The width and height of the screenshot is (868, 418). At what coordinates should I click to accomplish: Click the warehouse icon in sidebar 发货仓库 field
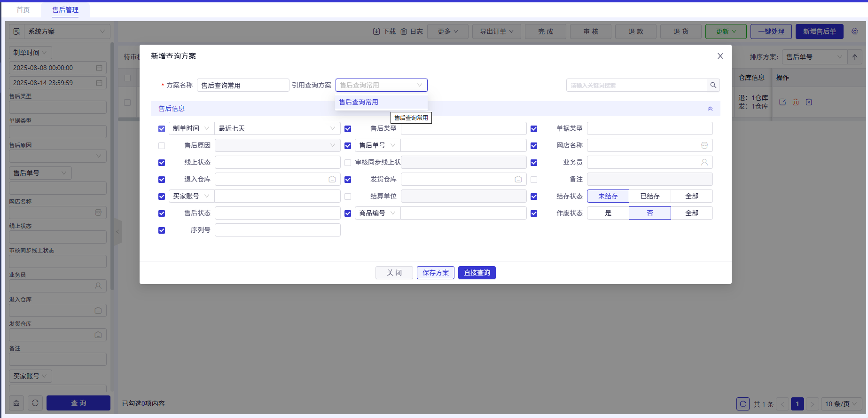(x=98, y=335)
